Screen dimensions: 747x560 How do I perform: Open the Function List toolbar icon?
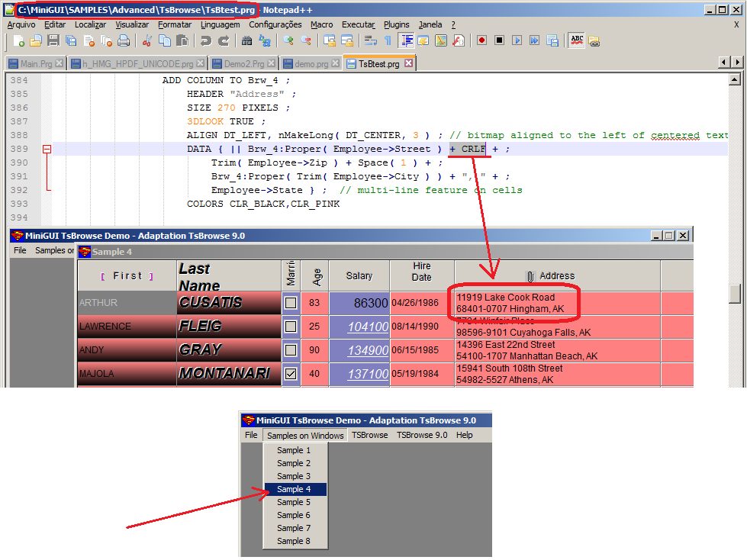coord(459,41)
